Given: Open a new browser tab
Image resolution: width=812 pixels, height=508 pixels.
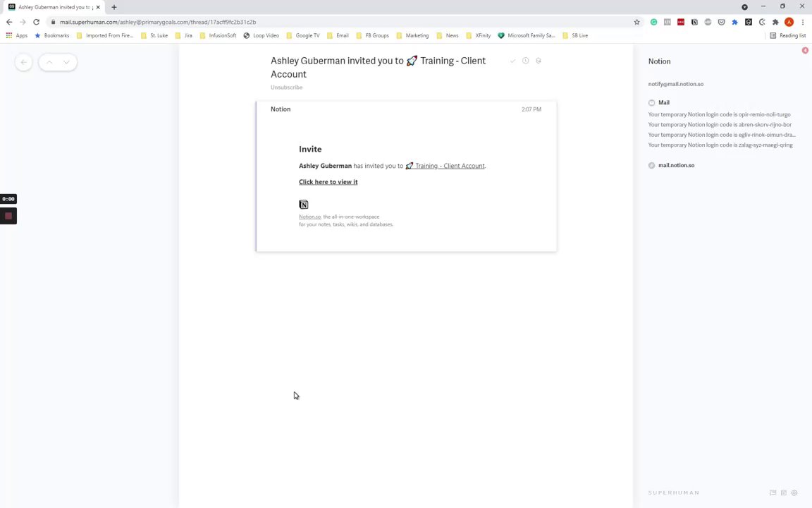Looking at the screenshot, I should [x=114, y=7].
